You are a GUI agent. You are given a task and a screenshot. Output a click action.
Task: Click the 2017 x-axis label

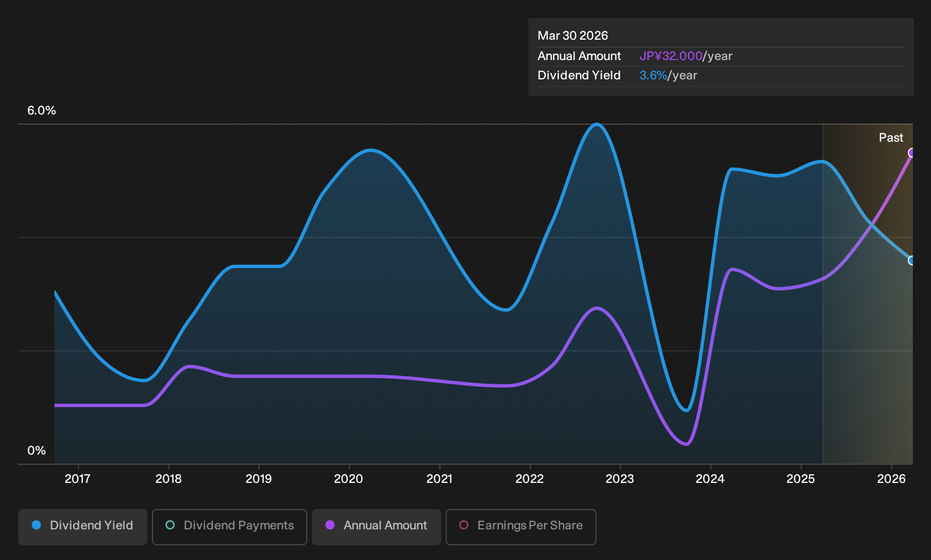pos(78,479)
